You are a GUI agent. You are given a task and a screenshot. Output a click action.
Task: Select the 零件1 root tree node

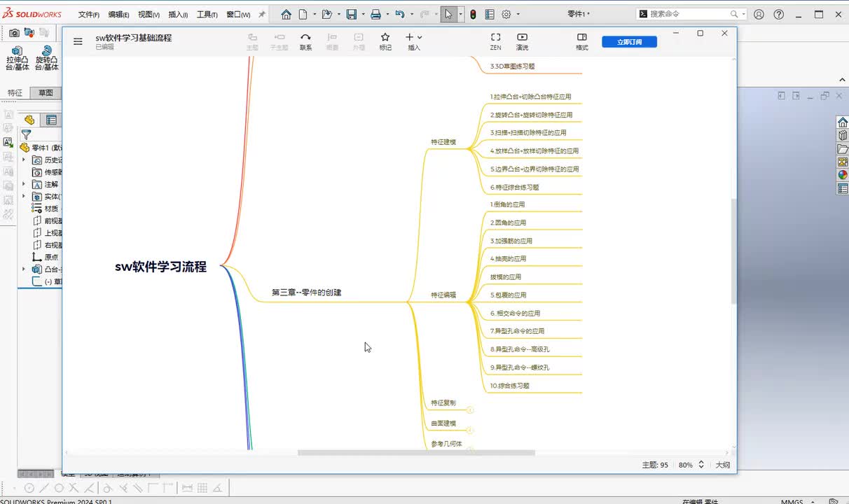[x=41, y=148]
